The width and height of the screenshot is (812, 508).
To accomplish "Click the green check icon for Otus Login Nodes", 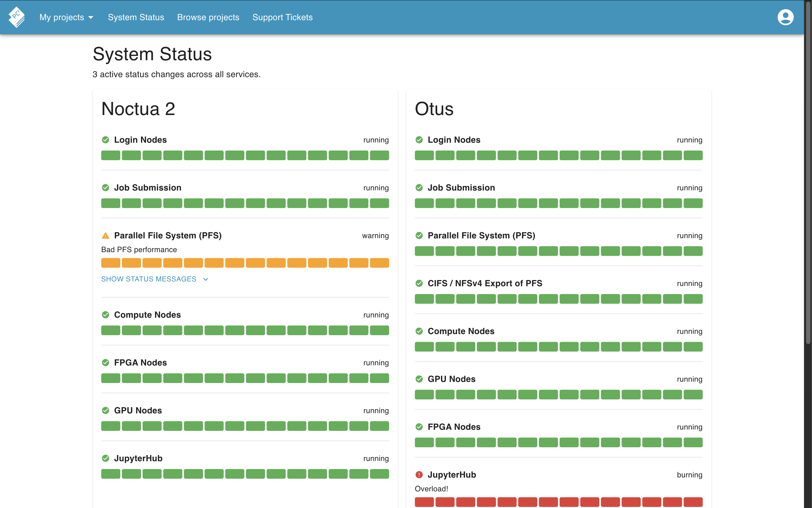I will [x=419, y=140].
